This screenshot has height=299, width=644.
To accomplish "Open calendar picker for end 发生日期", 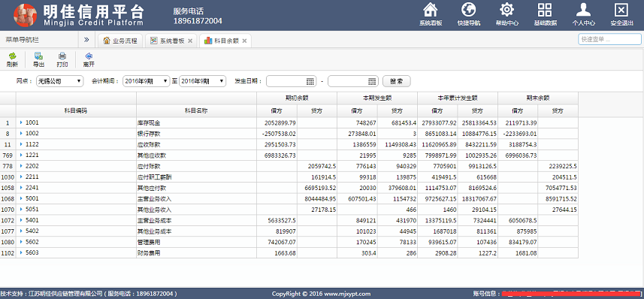I will [x=372, y=81].
